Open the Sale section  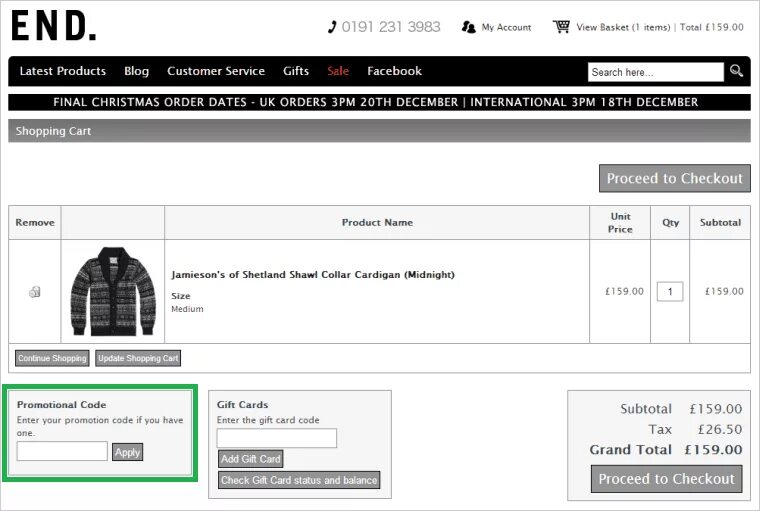click(x=338, y=71)
